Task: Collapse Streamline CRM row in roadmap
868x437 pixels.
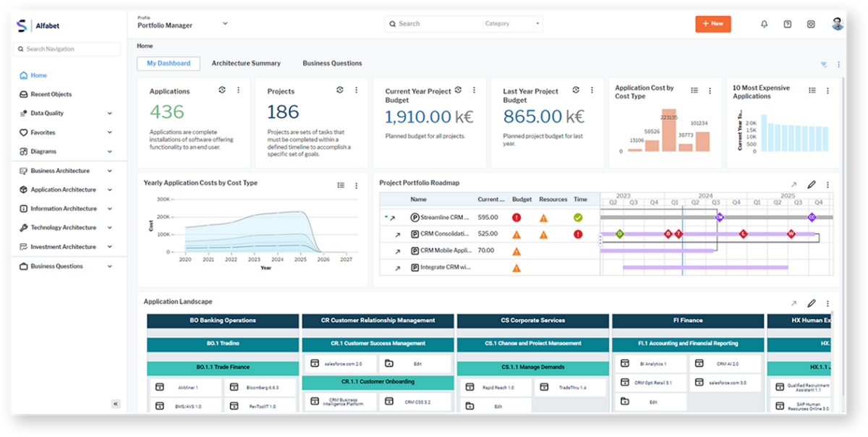Action: point(386,216)
